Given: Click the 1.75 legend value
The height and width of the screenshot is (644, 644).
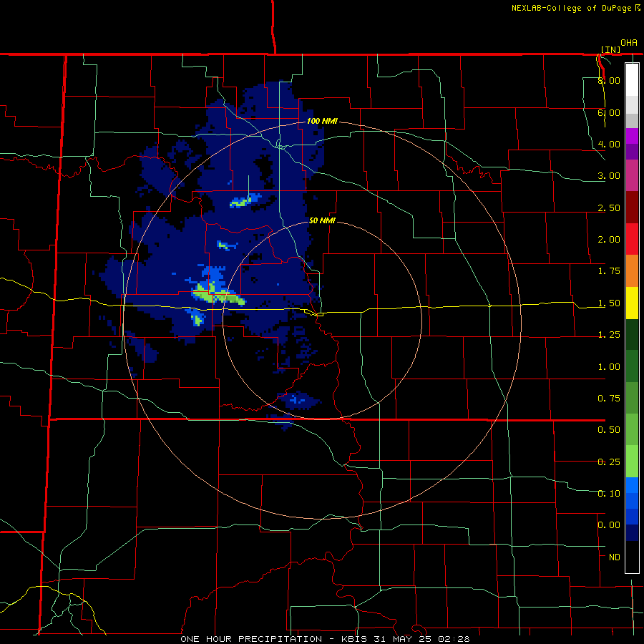Looking at the screenshot, I should (609, 271).
